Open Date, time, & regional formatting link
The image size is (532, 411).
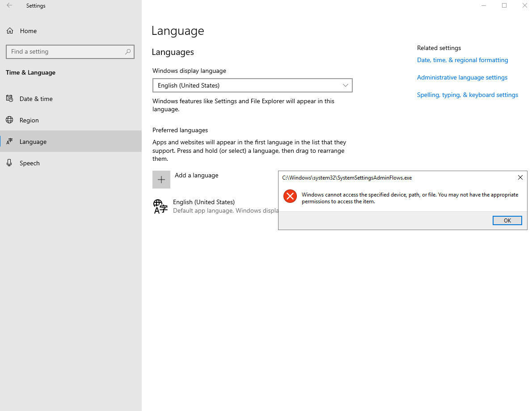(x=462, y=60)
